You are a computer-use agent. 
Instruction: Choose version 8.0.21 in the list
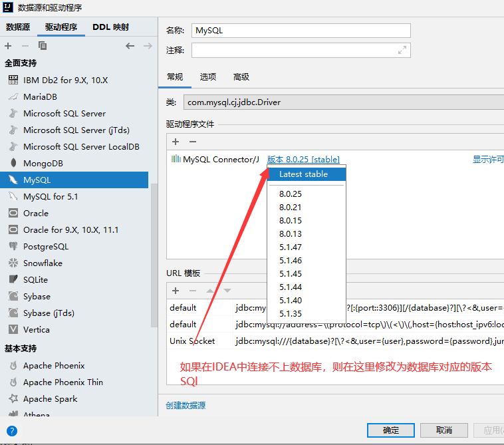point(307,208)
